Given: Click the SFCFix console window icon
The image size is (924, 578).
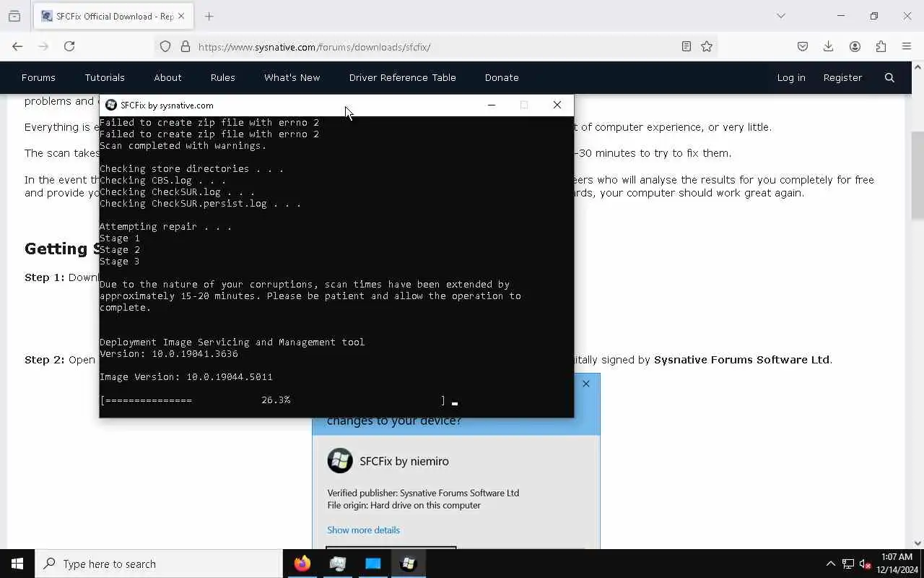Looking at the screenshot, I should (x=111, y=105).
